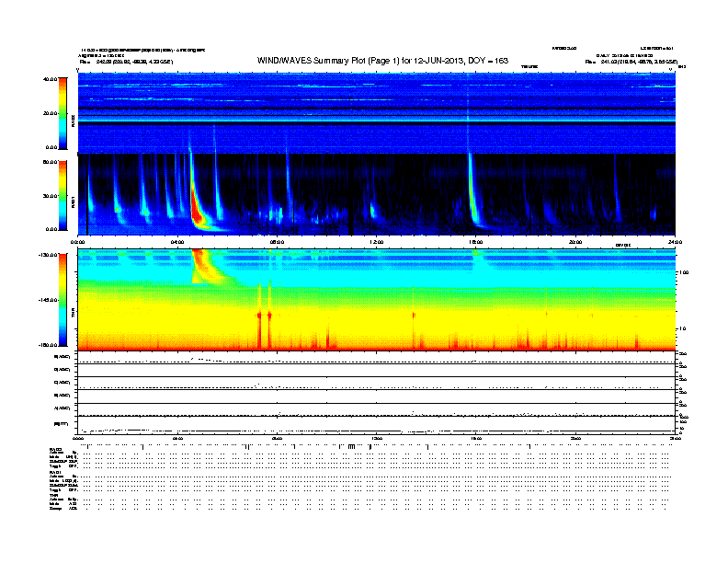This screenshot has width=728, height=563.
Task: Click the 20.00 label on RAD2 color scale
Action: (51, 113)
